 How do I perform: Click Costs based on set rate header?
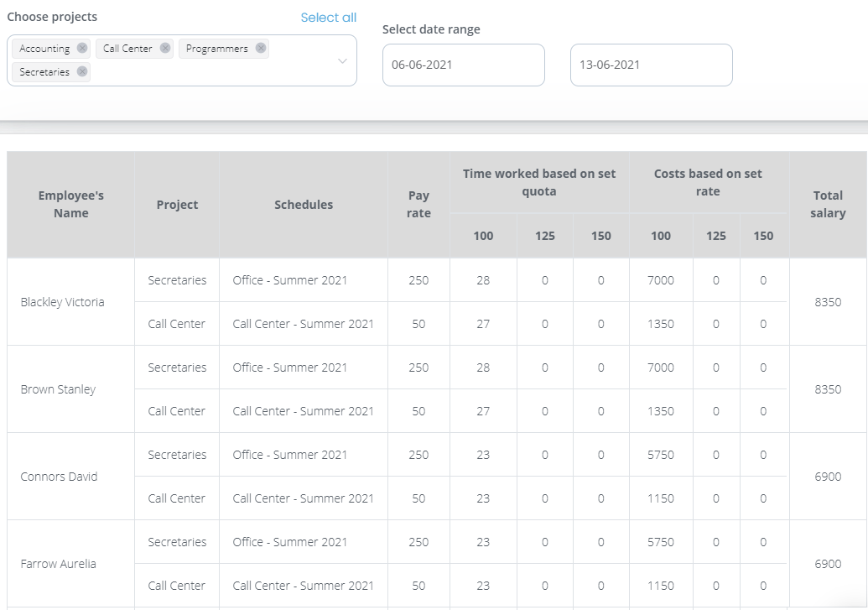tap(708, 182)
